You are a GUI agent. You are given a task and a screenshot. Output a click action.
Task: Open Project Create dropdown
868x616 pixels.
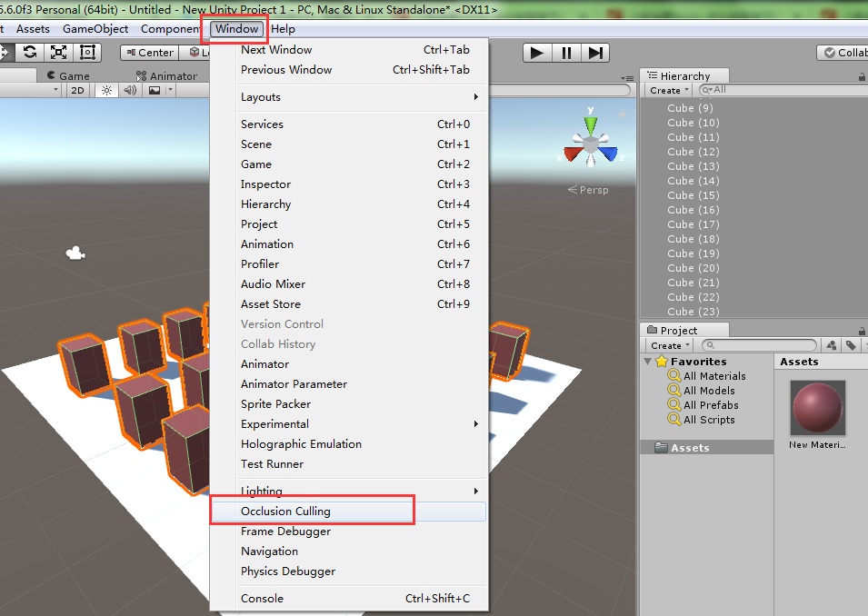[x=670, y=345]
